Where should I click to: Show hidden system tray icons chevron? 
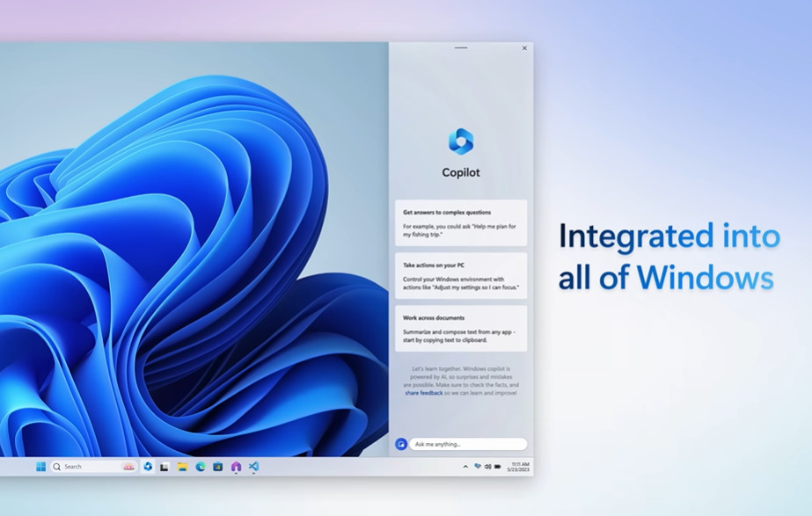(465, 467)
